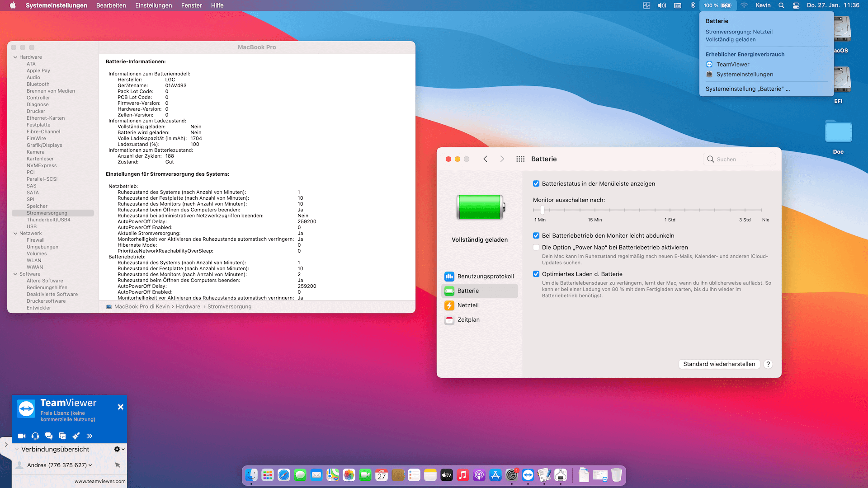Uncheck Batteriestatus in der Menüleiste anzeigen

pos(536,184)
